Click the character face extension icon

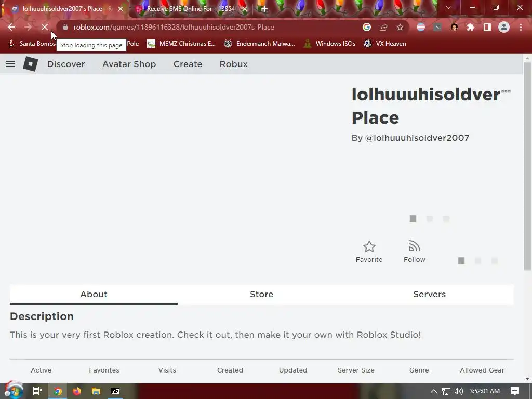[x=454, y=27]
